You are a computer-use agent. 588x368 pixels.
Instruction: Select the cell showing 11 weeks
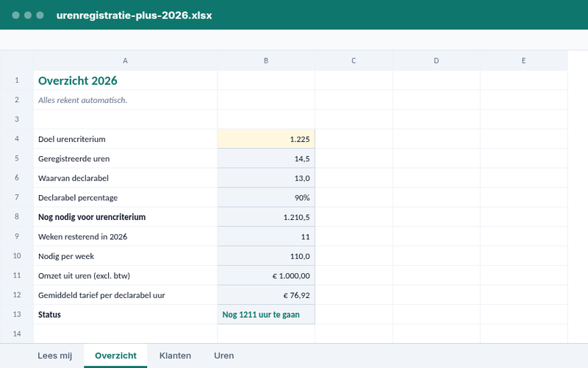click(266, 236)
